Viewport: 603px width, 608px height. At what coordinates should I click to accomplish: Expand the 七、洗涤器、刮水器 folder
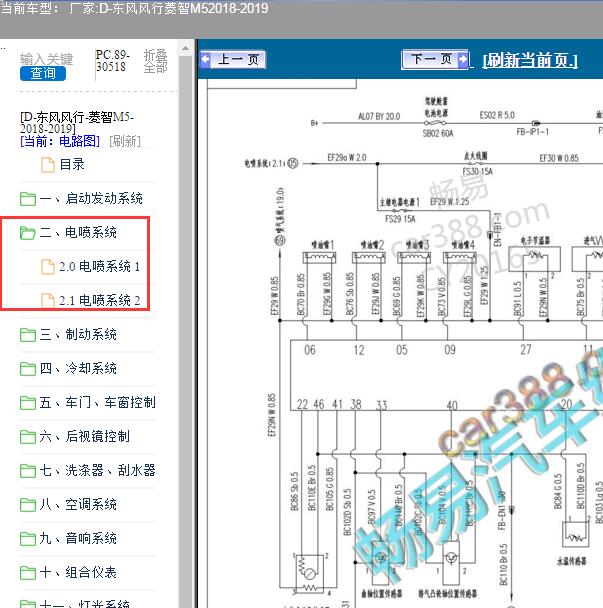pyautogui.click(x=97, y=470)
